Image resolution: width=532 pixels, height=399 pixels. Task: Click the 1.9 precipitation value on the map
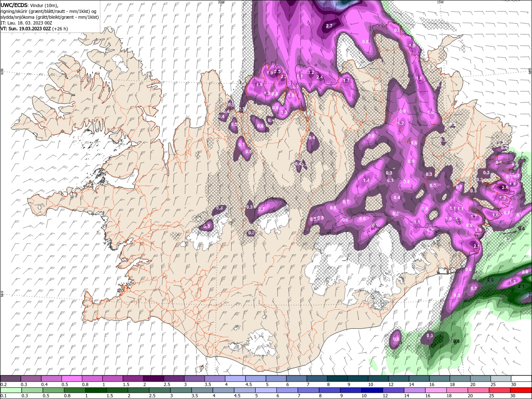pyautogui.click(x=270, y=73)
